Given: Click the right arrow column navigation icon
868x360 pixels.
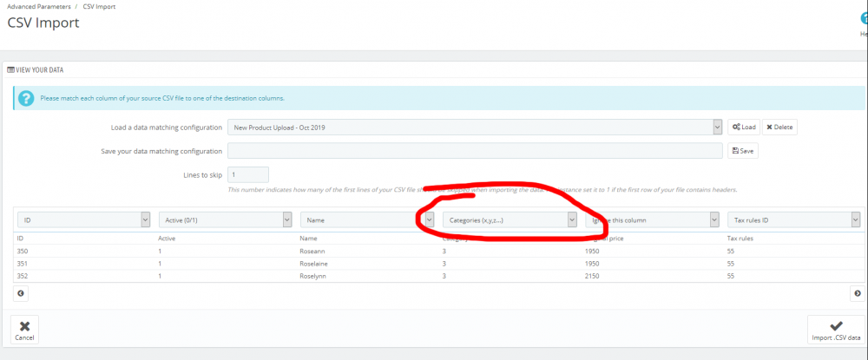Looking at the screenshot, I should [x=857, y=294].
